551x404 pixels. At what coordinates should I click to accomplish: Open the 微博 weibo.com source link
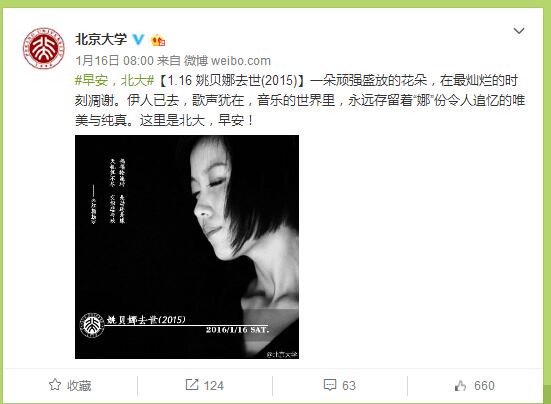click(x=227, y=61)
